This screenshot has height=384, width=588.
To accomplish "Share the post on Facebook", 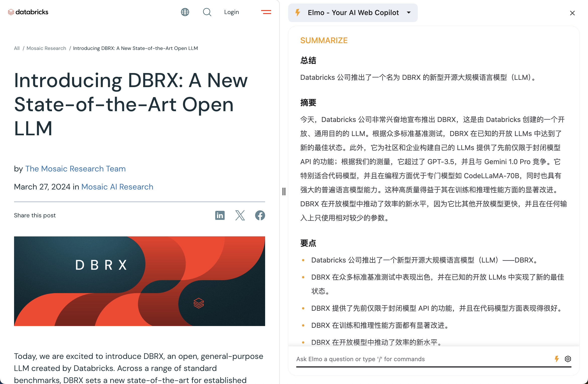I will pos(260,215).
